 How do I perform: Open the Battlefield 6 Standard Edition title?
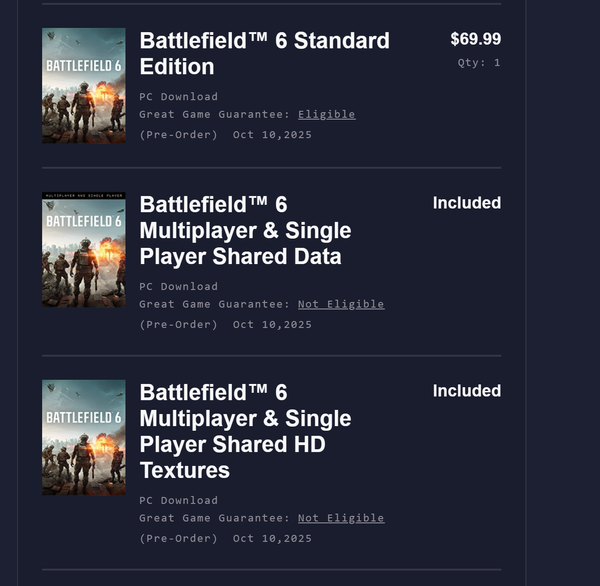[x=264, y=54]
